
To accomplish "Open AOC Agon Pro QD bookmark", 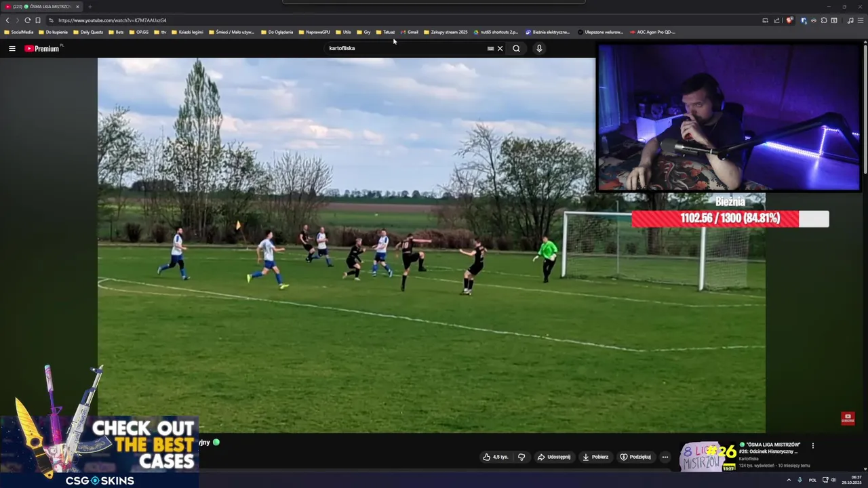I will click(x=652, y=32).
